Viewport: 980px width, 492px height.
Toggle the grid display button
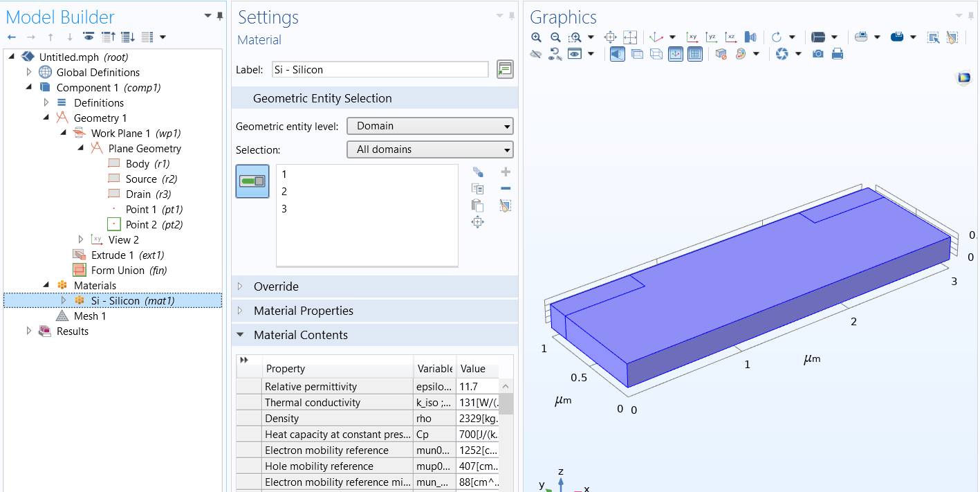[x=695, y=54]
